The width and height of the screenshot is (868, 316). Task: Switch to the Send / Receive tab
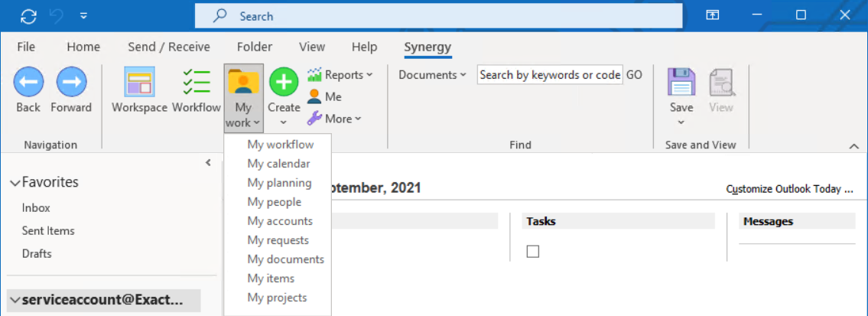pos(168,47)
